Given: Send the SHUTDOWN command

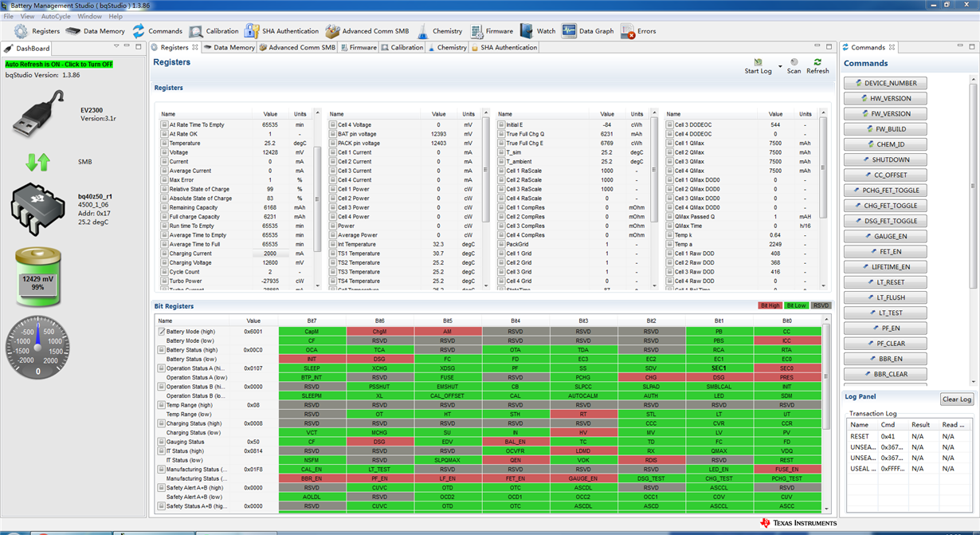Looking at the screenshot, I should pyautogui.click(x=884, y=159).
